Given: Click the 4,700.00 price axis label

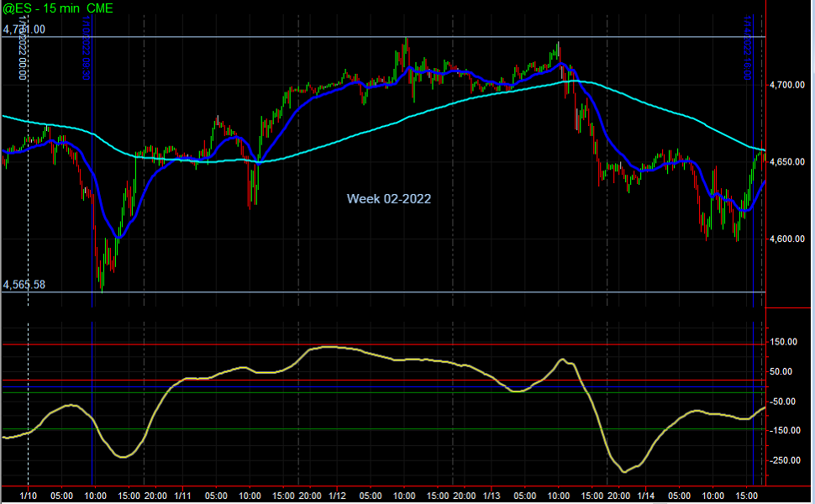Looking at the screenshot, I should coord(787,85).
